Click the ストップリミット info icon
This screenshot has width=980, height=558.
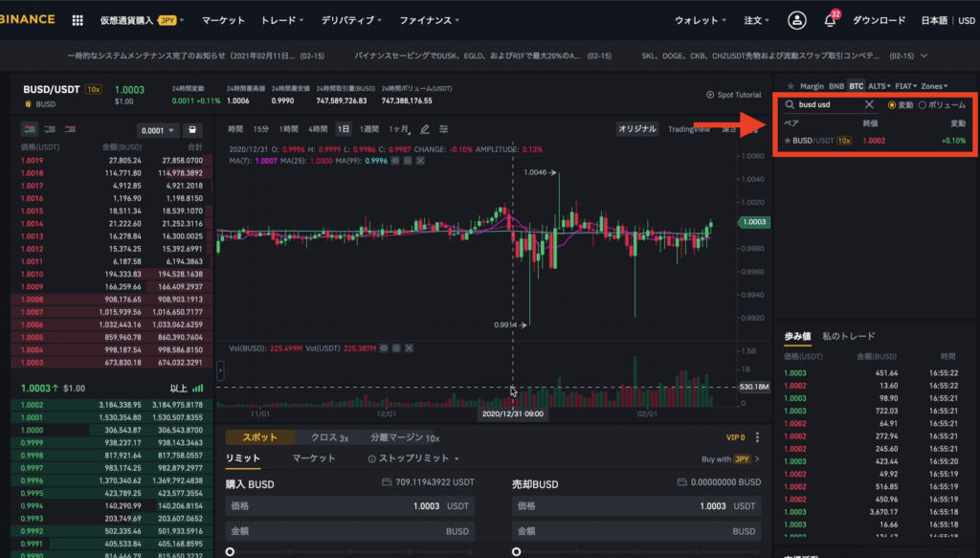pyautogui.click(x=372, y=458)
